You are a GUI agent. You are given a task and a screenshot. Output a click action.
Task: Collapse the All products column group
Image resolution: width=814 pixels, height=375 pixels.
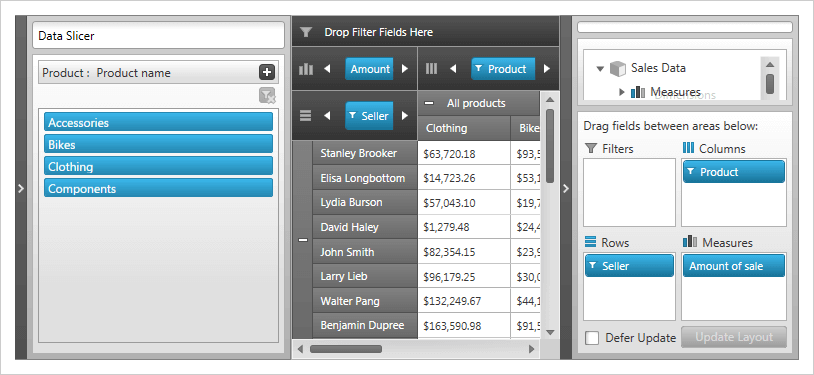[429, 103]
